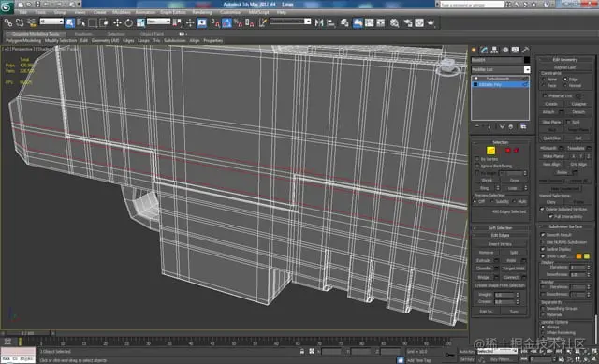
Task: Open the named selection sets dropdown
Action: tap(290, 22)
